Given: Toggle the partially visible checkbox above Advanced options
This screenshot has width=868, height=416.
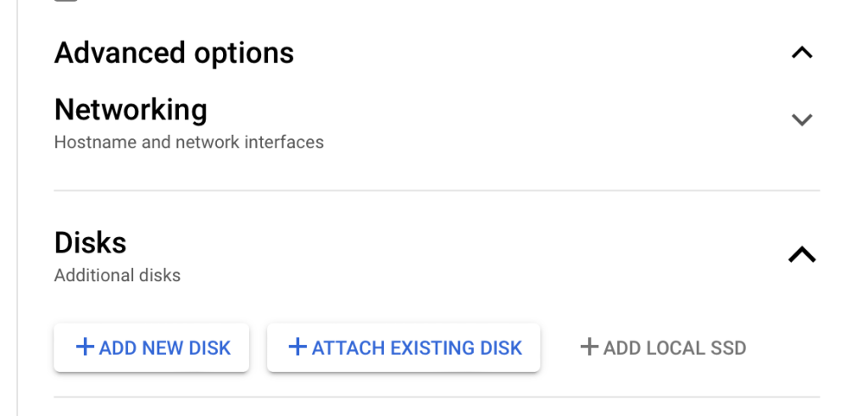Looking at the screenshot, I should click(x=66, y=1).
